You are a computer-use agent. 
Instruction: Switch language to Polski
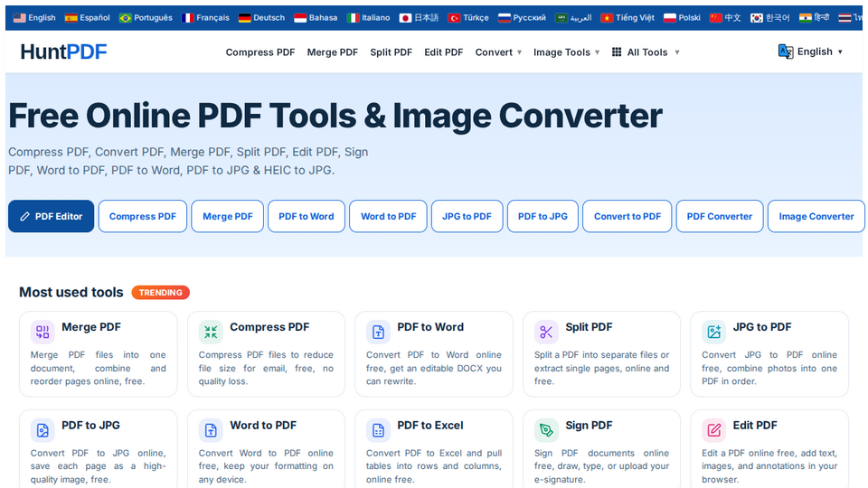pos(682,18)
